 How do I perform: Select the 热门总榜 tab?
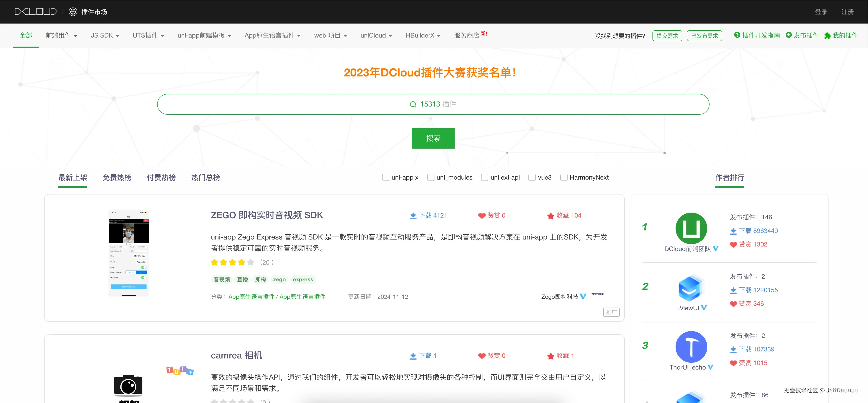pos(206,178)
